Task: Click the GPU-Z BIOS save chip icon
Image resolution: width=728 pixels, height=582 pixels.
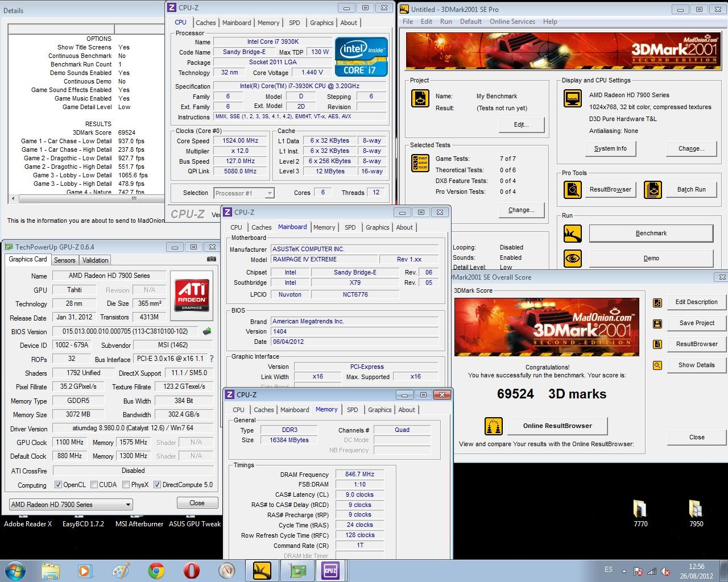Action: click(207, 331)
